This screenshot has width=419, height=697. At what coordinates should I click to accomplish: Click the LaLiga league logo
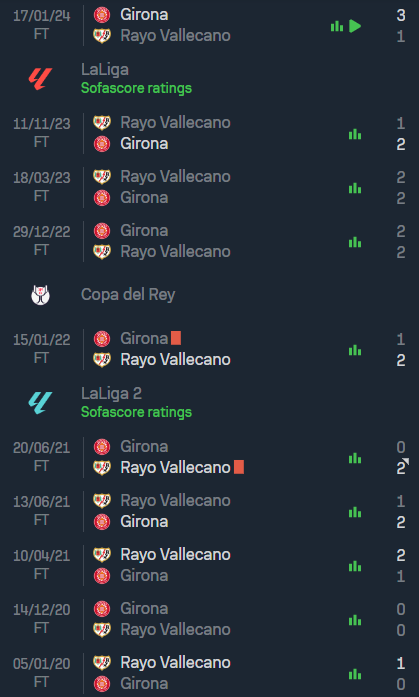tap(40, 79)
